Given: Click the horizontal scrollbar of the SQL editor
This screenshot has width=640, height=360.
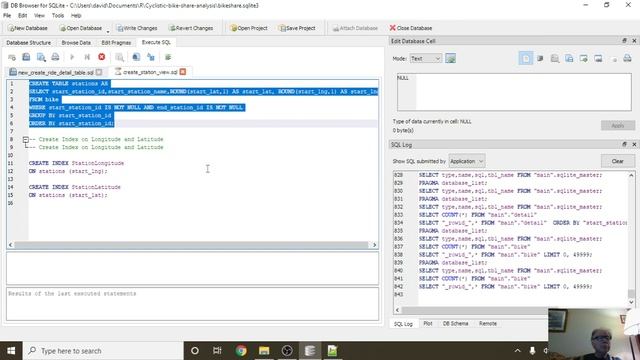Looking at the screenshot, I should click(x=191, y=245).
